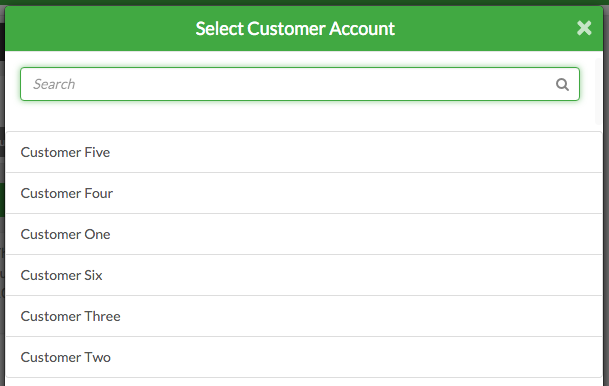Select the Customer Six entry
Viewport: 609px width, 386px height.
pos(304,275)
